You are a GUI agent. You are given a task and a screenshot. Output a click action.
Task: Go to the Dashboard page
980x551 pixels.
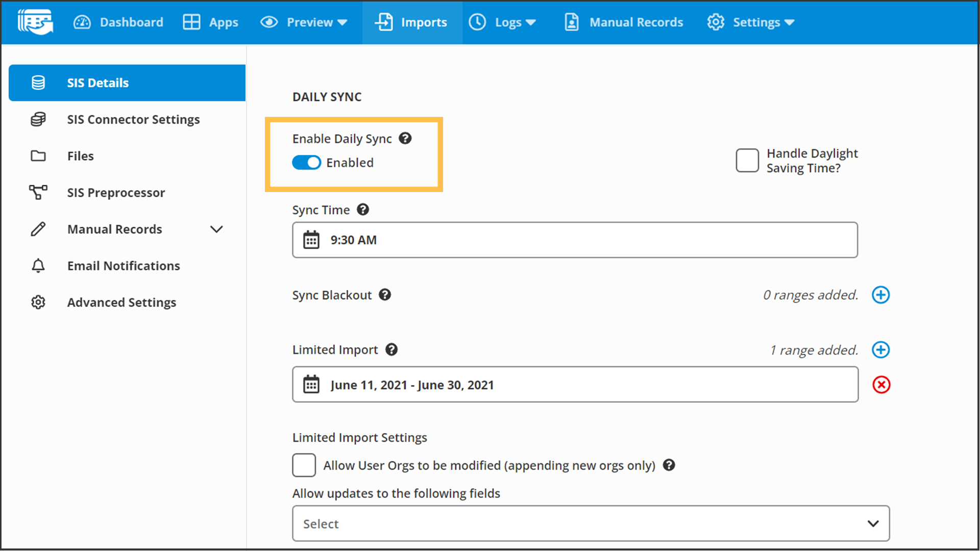[x=118, y=22]
